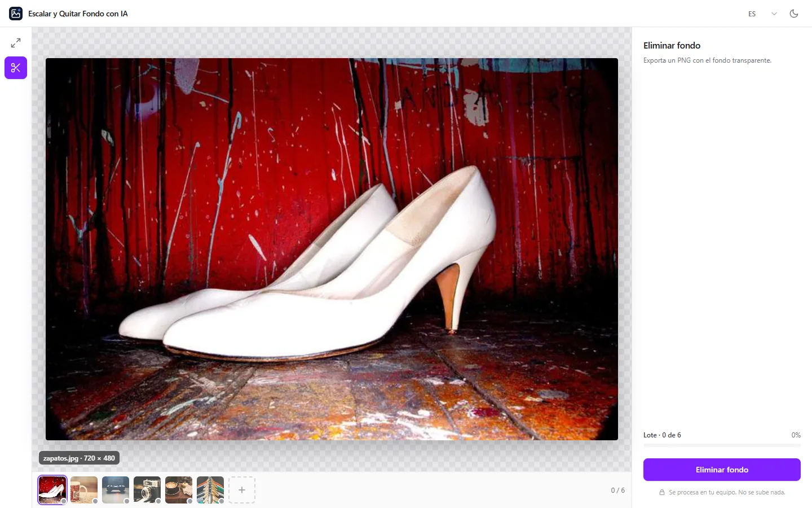812x508 pixels.
Task: Click the 'Escalar y Quitar Fondo con IA' title
Action: pos(78,14)
